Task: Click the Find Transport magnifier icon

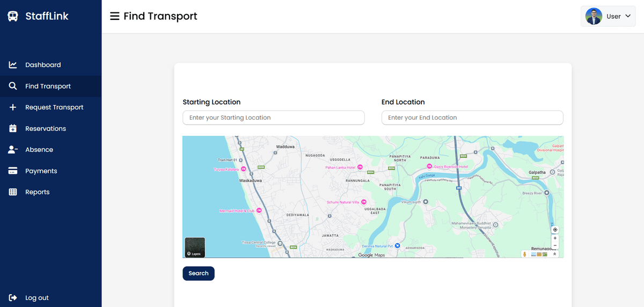Action: click(x=13, y=86)
